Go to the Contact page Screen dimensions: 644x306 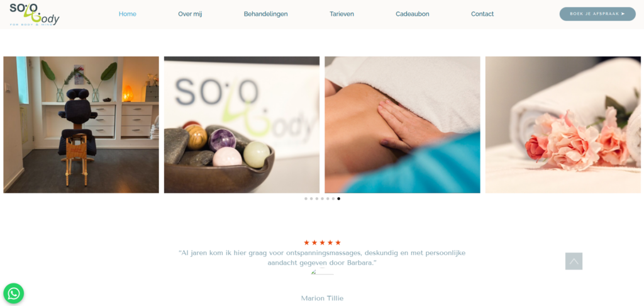tap(482, 14)
